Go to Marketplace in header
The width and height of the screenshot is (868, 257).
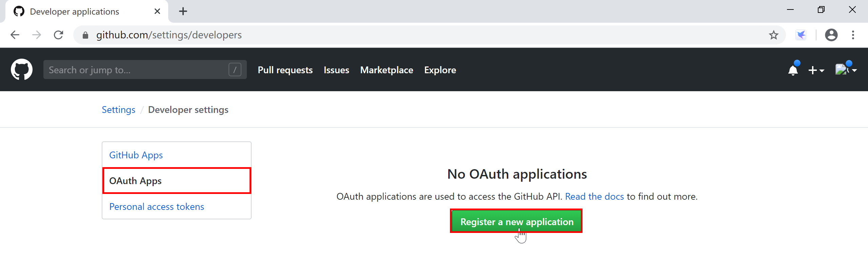pos(387,70)
